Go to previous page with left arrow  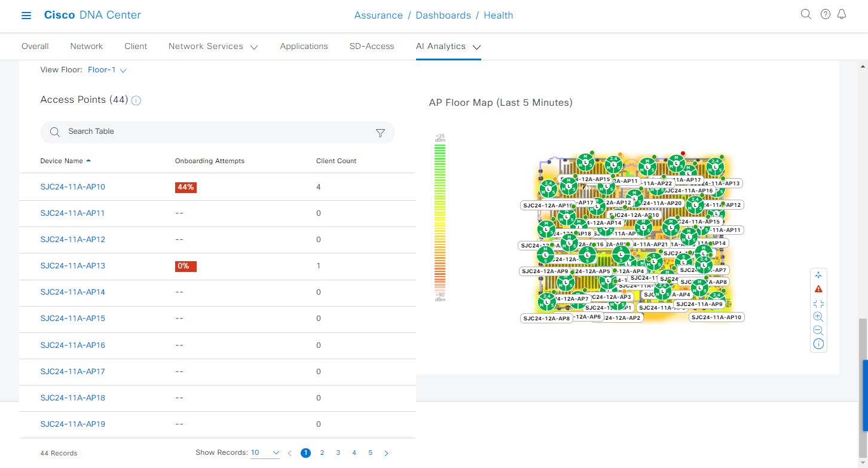coord(290,453)
